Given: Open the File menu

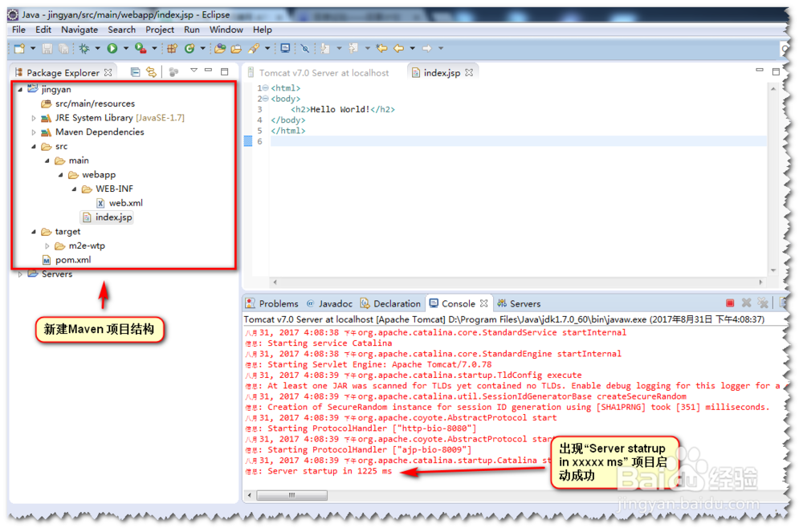Looking at the screenshot, I should (x=18, y=30).
